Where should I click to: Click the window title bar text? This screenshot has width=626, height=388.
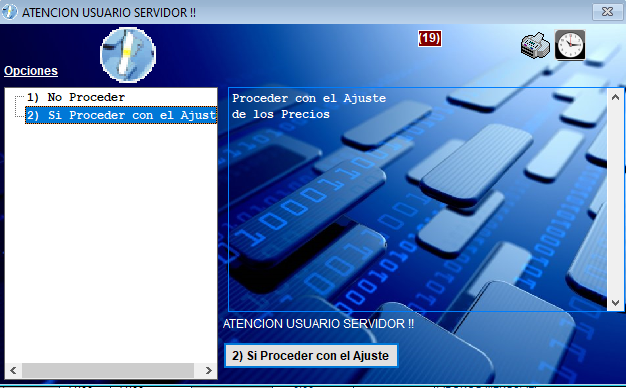click(x=109, y=12)
